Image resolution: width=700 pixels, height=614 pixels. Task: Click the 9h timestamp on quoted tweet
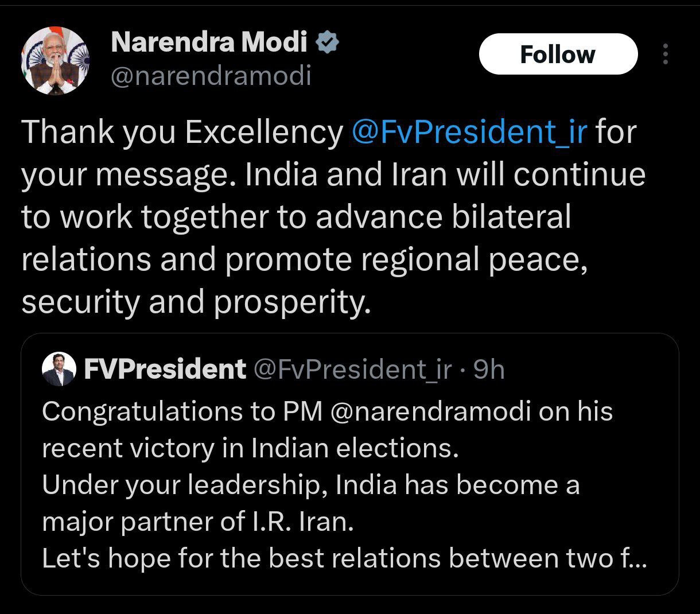[x=489, y=370]
